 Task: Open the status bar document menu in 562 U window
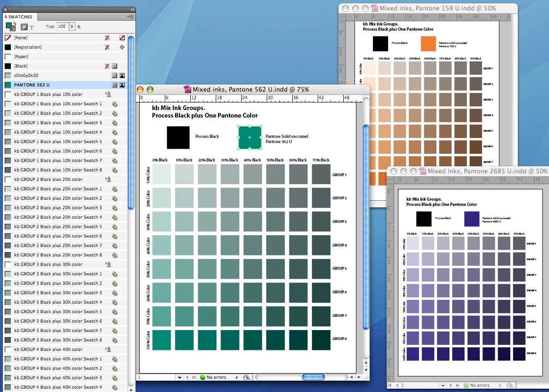(246, 377)
